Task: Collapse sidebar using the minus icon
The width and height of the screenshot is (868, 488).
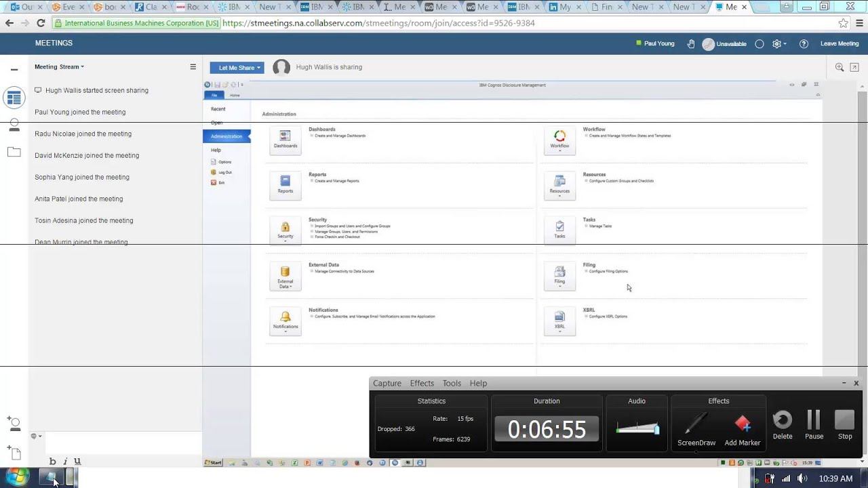Action: point(14,69)
